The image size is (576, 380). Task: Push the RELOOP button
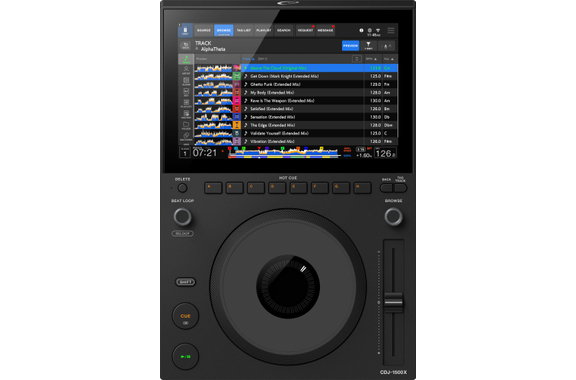click(183, 234)
